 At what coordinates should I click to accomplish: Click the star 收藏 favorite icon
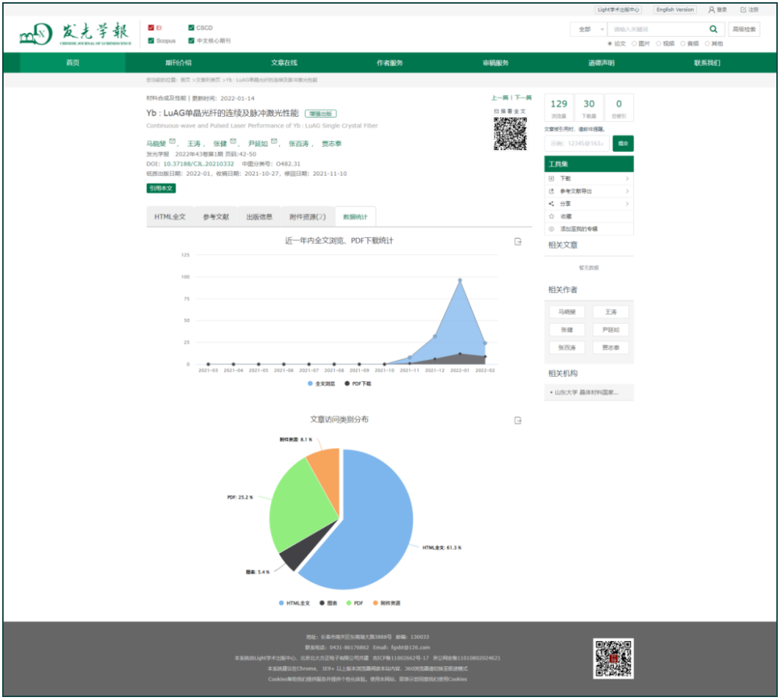(552, 217)
